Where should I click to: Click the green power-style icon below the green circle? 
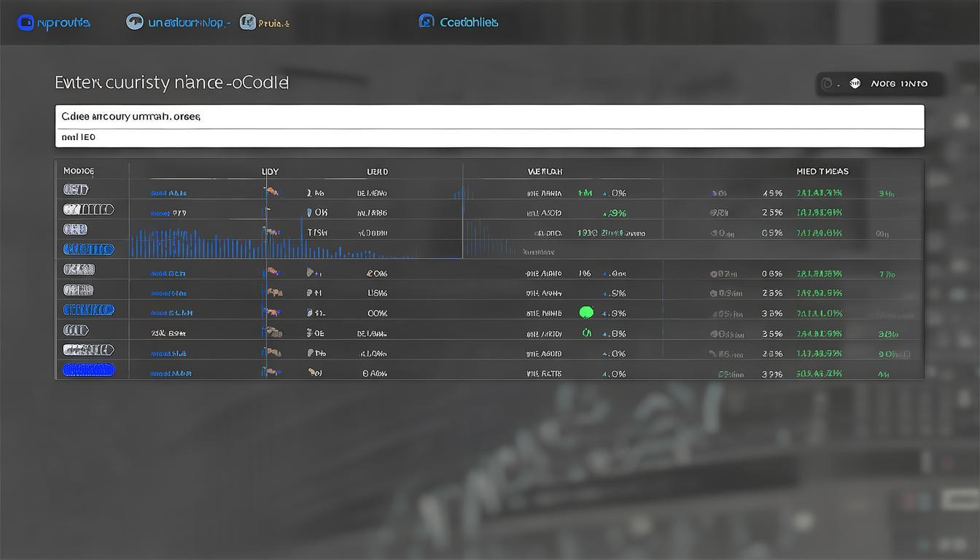click(586, 333)
